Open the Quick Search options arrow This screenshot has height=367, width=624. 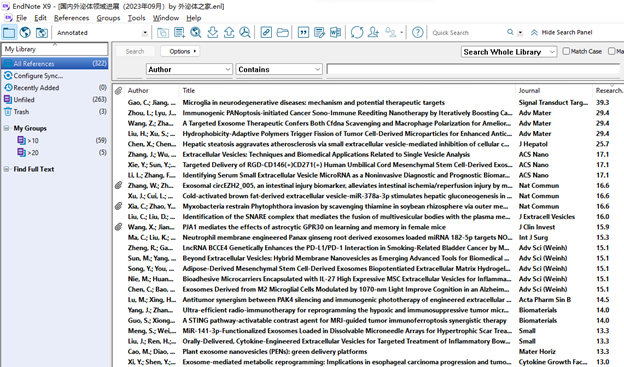point(520,33)
